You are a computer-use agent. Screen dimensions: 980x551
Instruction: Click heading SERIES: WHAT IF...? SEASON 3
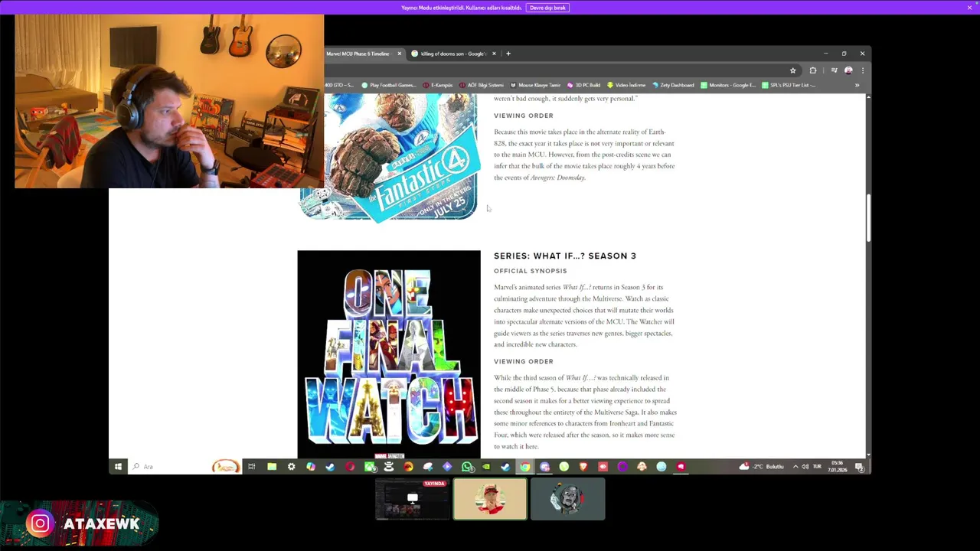pos(565,256)
